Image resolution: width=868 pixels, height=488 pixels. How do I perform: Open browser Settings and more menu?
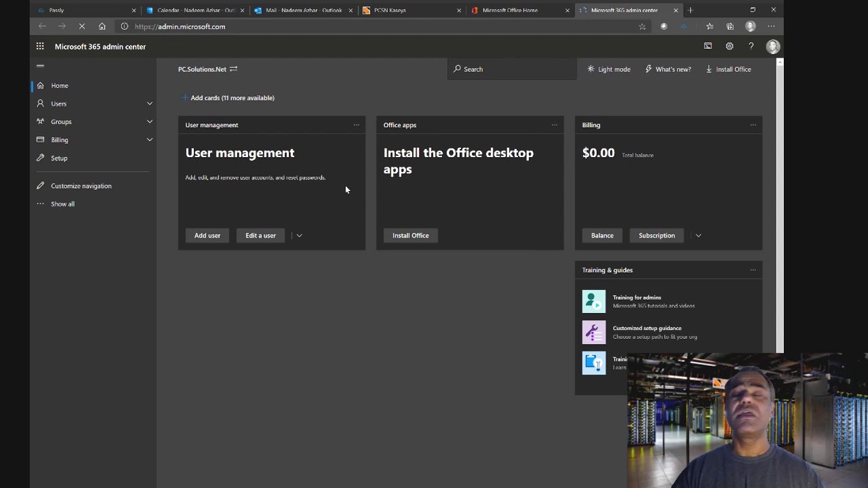(x=771, y=26)
